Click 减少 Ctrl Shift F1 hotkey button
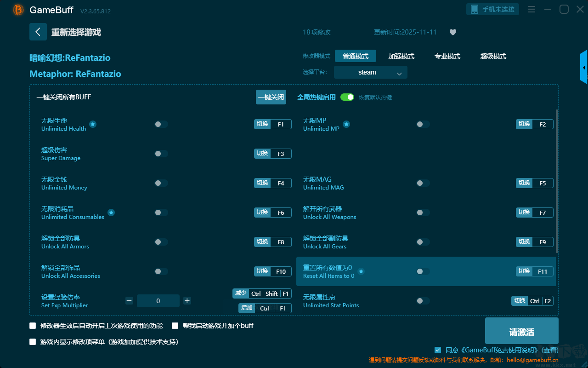Viewport: 588px width, 368px height. click(x=262, y=293)
